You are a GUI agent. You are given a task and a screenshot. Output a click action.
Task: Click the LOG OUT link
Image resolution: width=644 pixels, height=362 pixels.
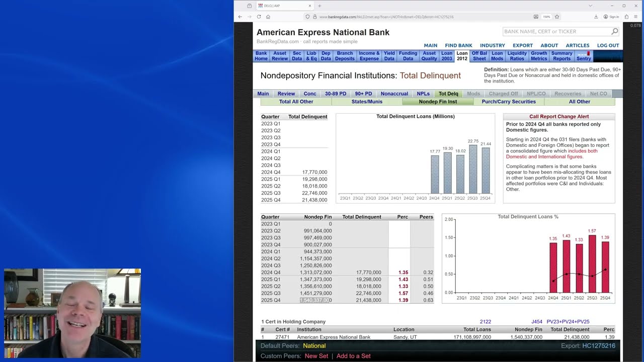point(608,45)
